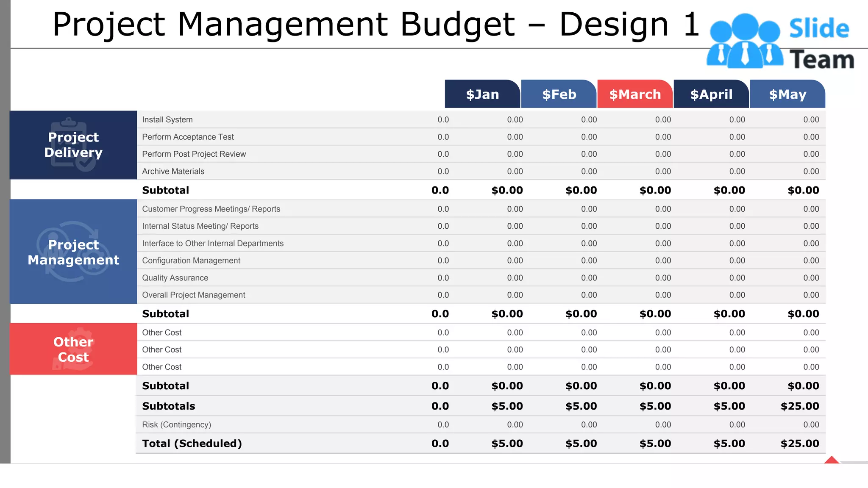
Task: Select the $March column header
Action: [635, 94]
